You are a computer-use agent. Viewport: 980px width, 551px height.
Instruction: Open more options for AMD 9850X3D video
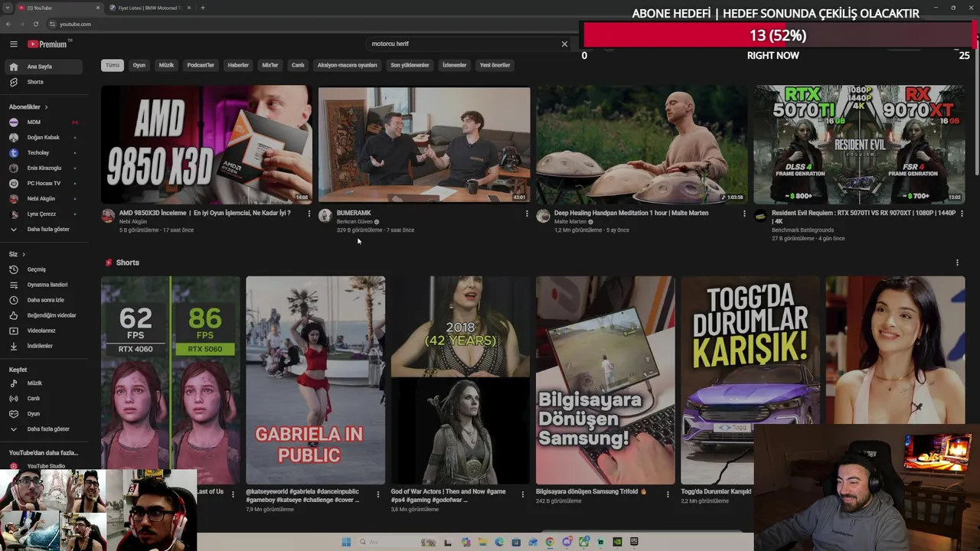tap(309, 214)
